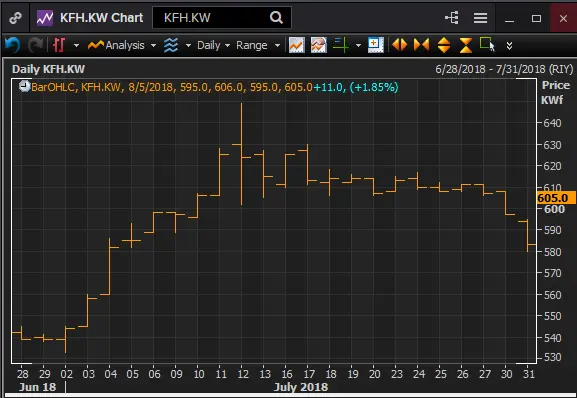Click the orange line chart image icon
The height and width of the screenshot is (398, 577).
click(297, 45)
